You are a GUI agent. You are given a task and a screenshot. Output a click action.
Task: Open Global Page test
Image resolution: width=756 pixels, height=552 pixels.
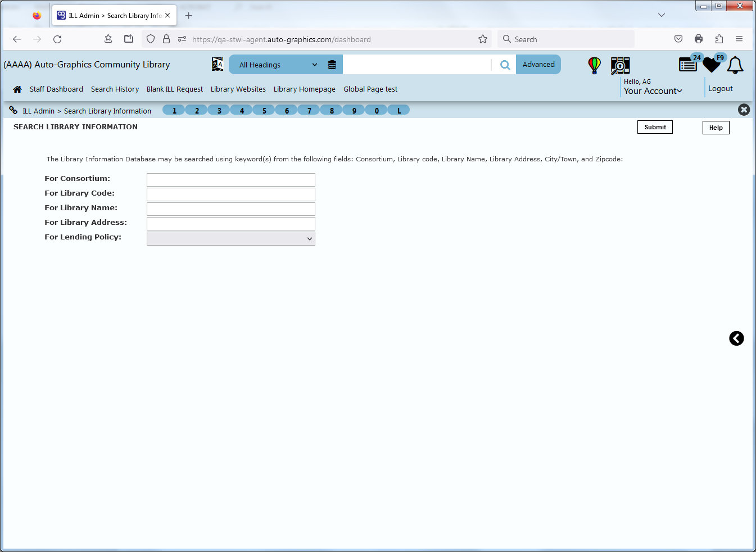coord(370,89)
